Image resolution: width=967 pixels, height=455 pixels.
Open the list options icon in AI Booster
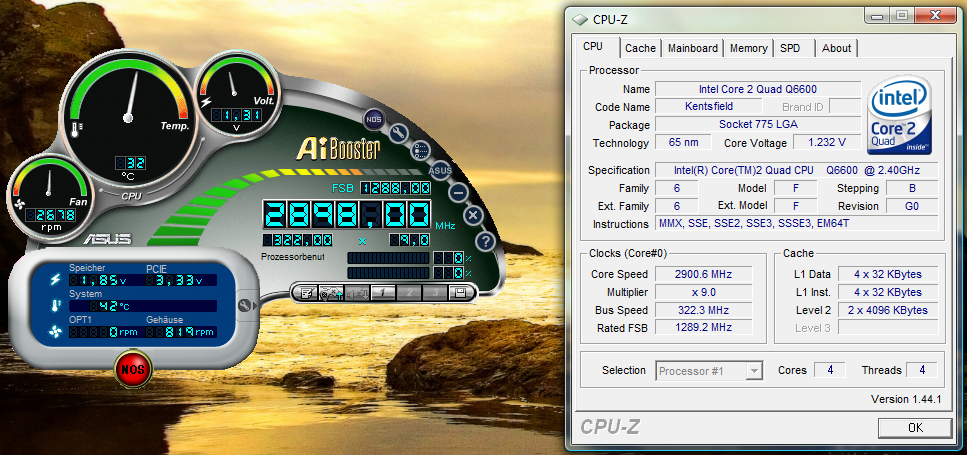pos(421,149)
